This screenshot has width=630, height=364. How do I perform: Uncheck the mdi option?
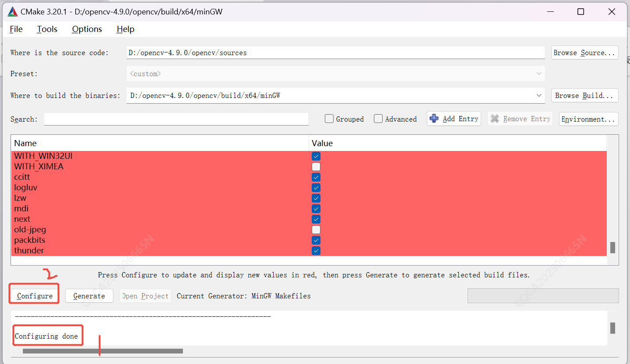pyautogui.click(x=316, y=209)
